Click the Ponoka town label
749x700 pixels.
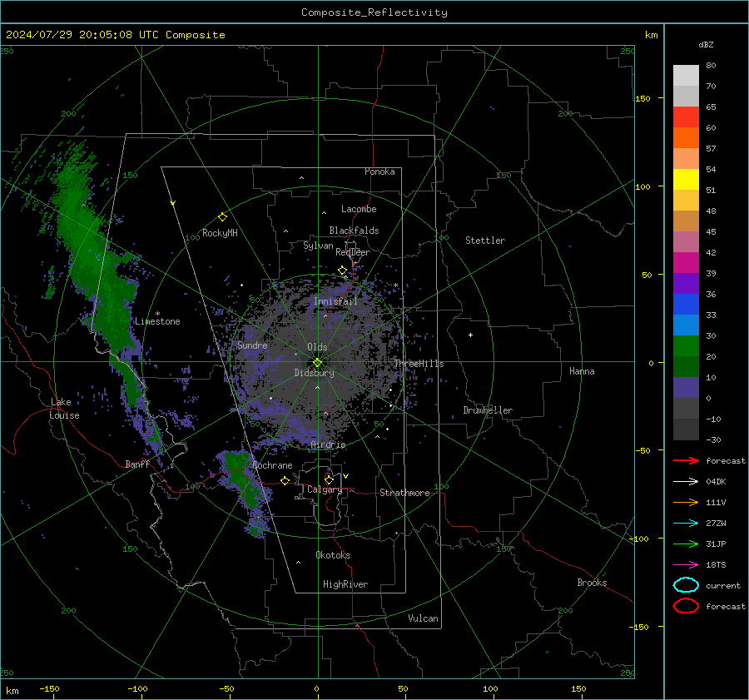click(379, 171)
